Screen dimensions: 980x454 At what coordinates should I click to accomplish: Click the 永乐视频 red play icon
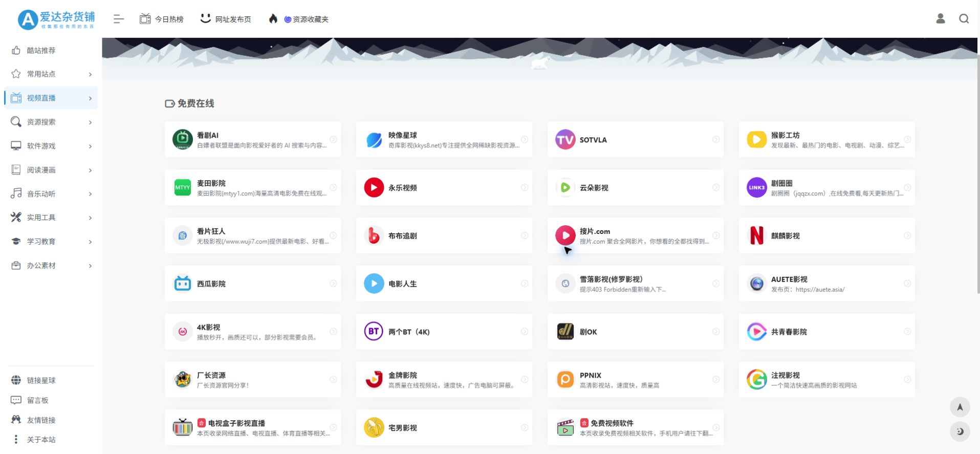point(374,187)
